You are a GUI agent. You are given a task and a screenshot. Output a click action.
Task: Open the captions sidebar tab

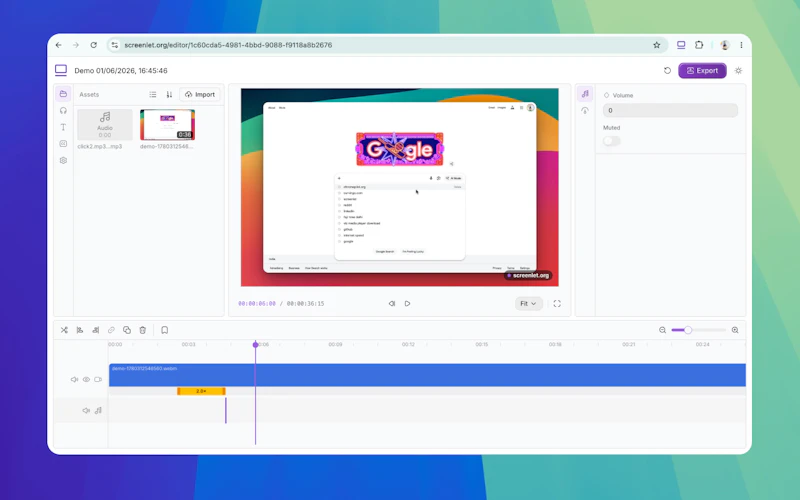[63, 144]
